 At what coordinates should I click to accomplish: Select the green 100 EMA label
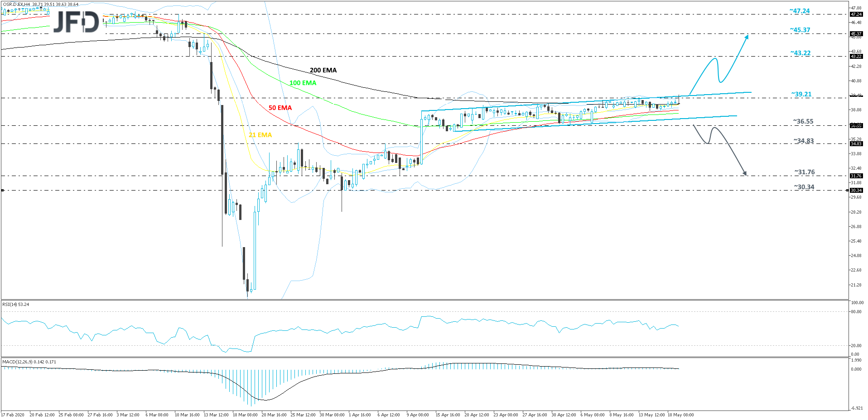(x=303, y=83)
